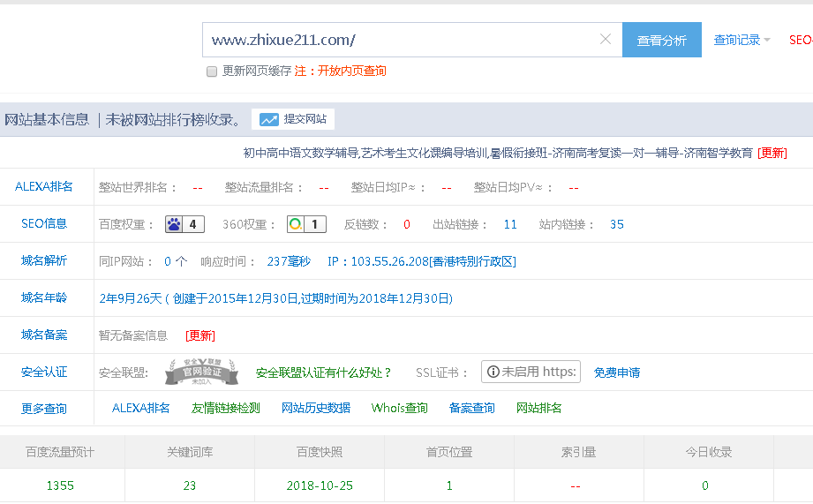Click the 今日收录 column header

(709, 452)
